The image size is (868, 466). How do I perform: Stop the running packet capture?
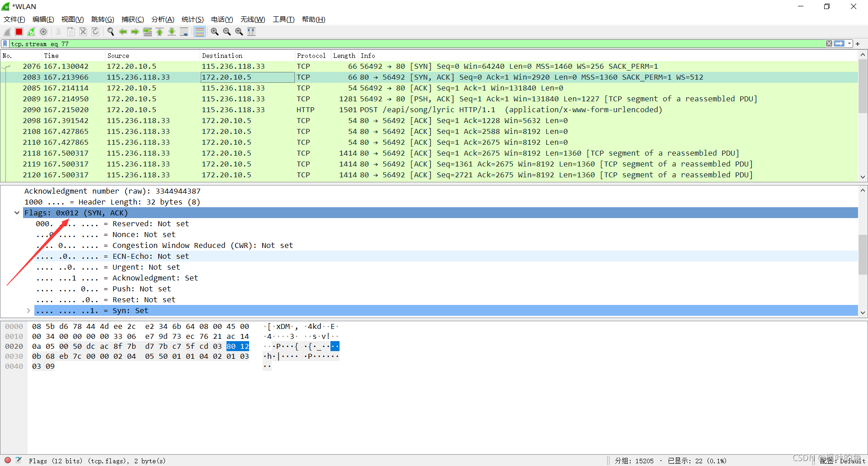pyautogui.click(x=19, y=32)
